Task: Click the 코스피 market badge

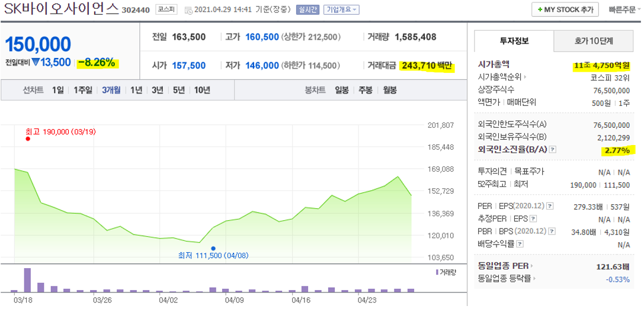Action: click(x=166, y=9)
